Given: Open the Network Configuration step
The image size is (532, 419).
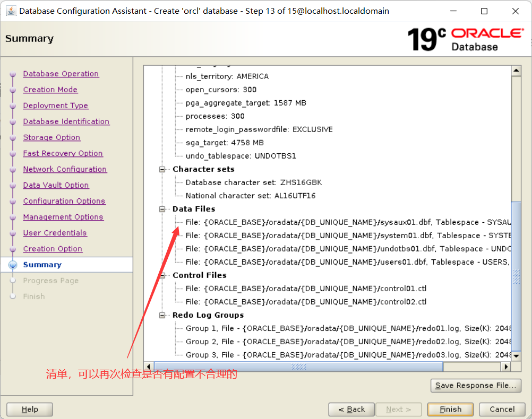Looking at the screenshot, I should 65,169.
